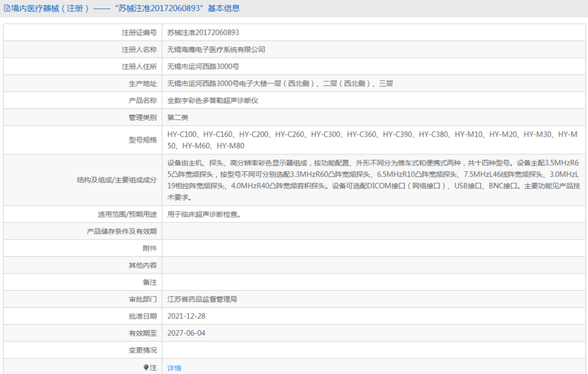588x374 pixels.
Task: Click the 注册人名称 label cell
Action: click(x=82, y=50)
